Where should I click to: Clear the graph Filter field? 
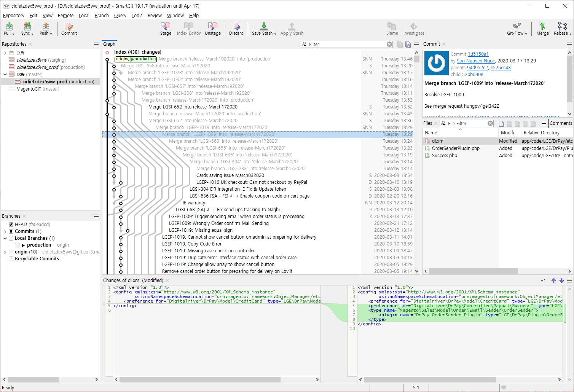[x=389, y=44]
